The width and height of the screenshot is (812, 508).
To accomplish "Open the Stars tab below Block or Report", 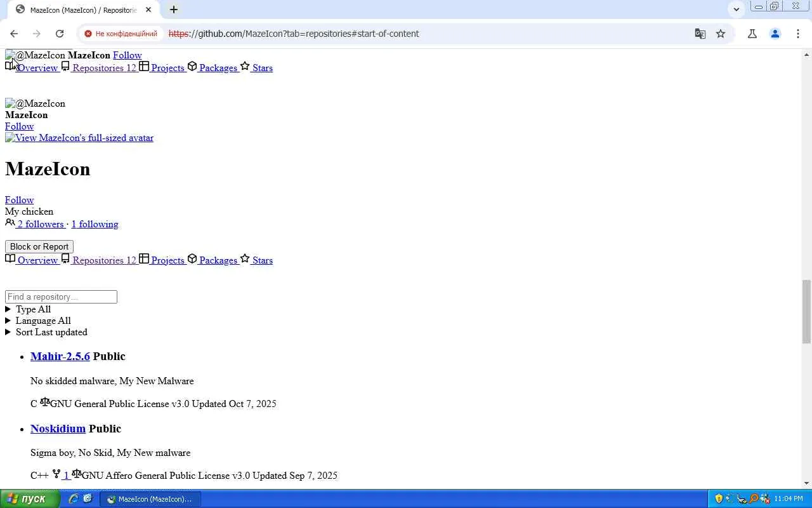I will pyautogui.click(x=263, y=260).
